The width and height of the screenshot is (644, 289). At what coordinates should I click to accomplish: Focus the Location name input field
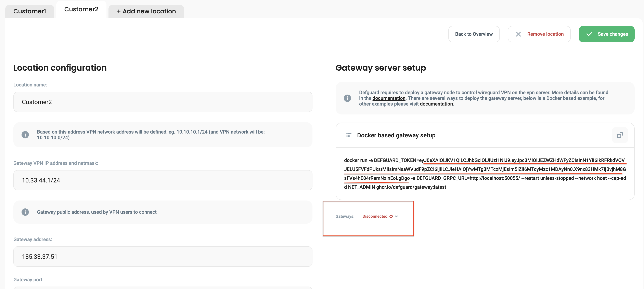(x=163, y=102)
